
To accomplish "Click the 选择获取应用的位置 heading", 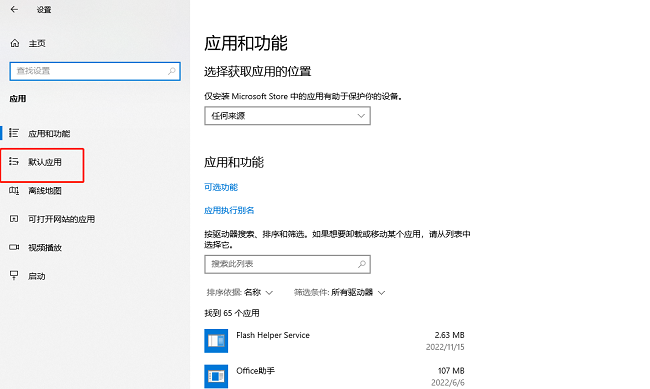I will (x=257, y=71).
